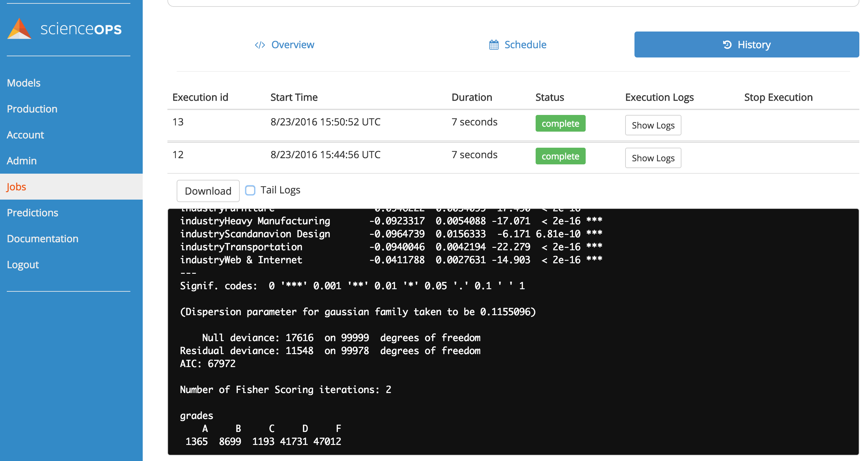Open Models in the sidebar
Viewport: 868px width, 461px height.
(23, 83)
